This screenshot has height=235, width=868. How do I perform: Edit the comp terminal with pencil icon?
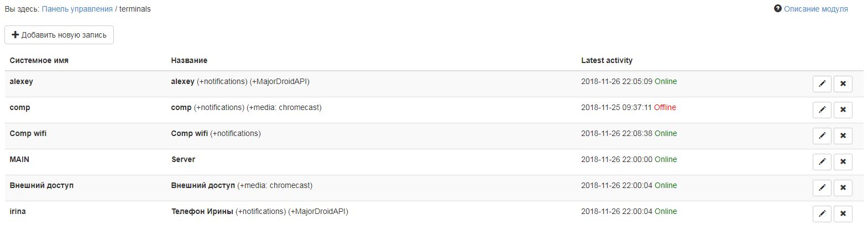(x=822, y=109)
